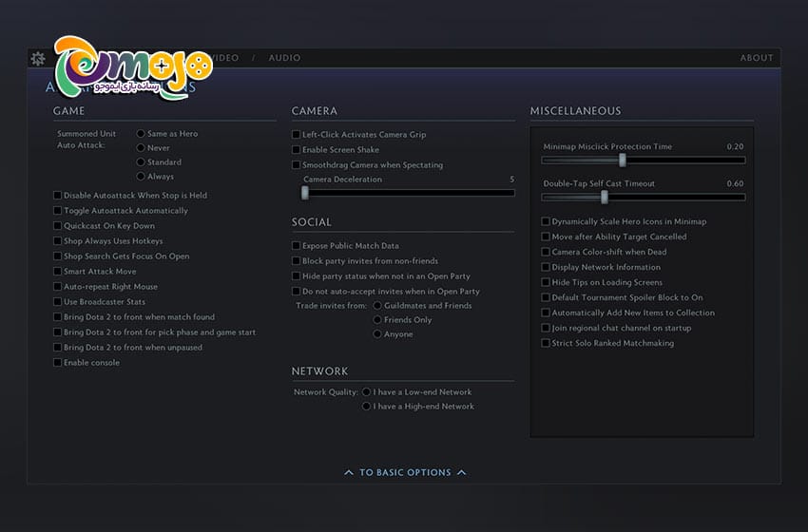
Task: Check Join regional chat channel on startup
Action: pos(546,328)
